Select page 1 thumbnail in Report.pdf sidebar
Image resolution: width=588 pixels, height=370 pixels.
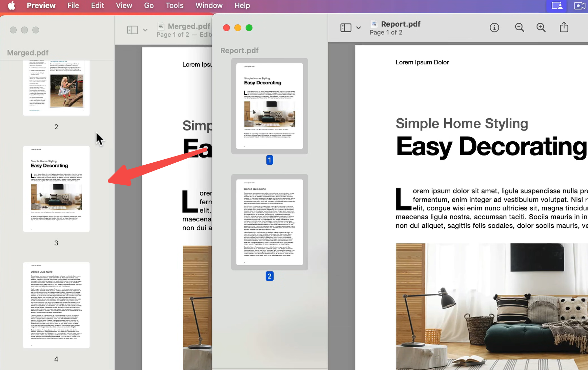pyautogui.click(x=270, y=106)
